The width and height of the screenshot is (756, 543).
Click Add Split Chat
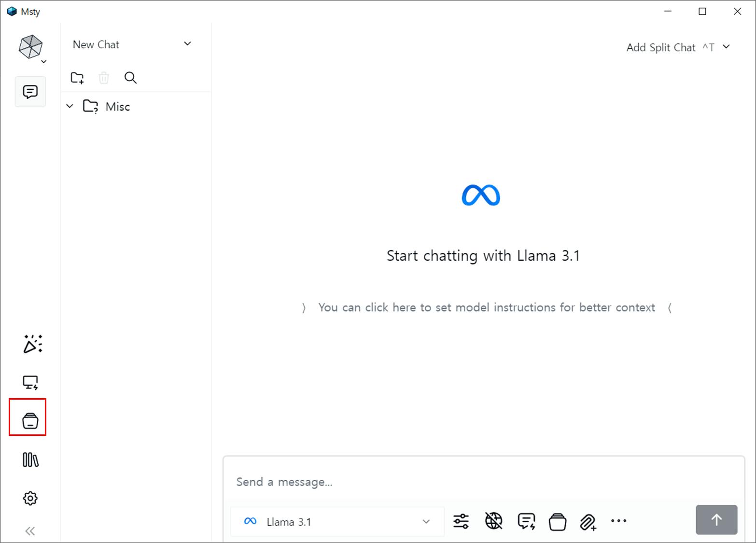click(x=661, y=47)
